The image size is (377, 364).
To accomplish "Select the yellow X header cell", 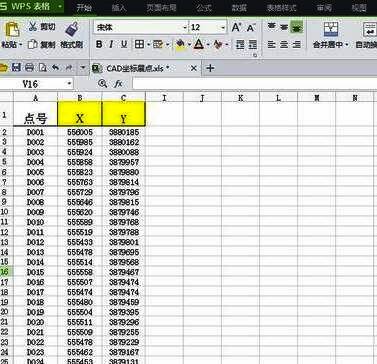I will (80, 114).
